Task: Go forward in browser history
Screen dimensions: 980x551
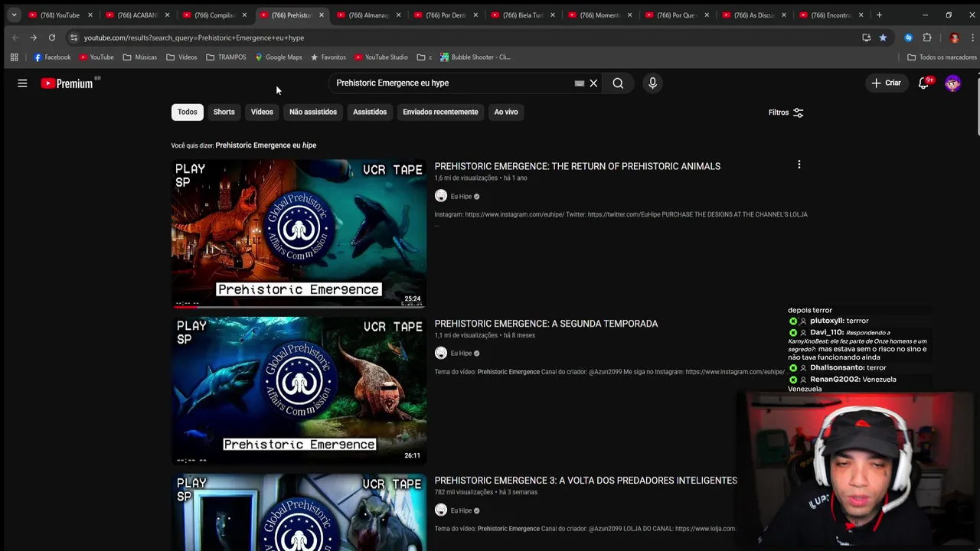Action: coord(34,37)
